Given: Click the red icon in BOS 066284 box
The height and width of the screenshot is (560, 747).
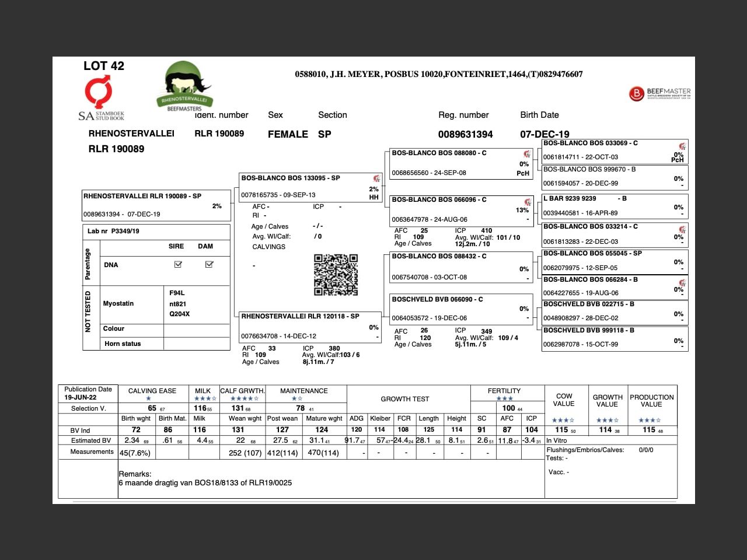Looking at the screenshot, I should point(682,282).
